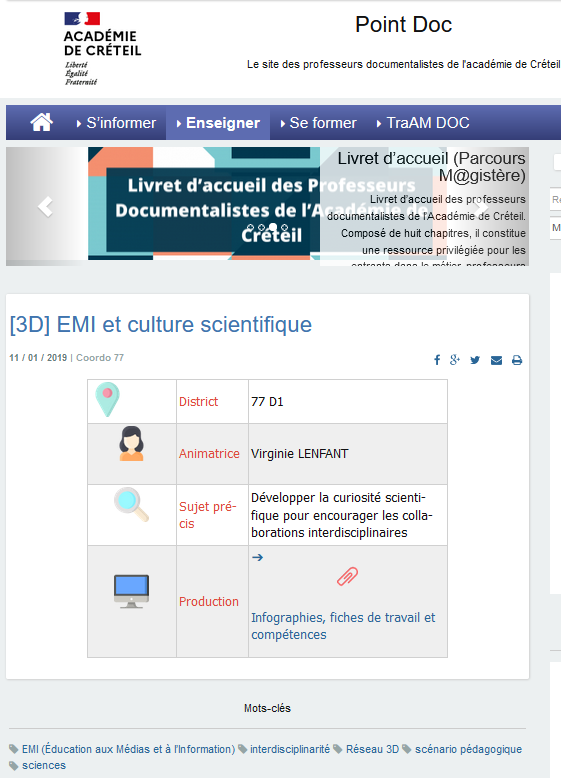The image size is (561, 778).
Task: Open the paperclip attachment icon
Action: point(347,576)
